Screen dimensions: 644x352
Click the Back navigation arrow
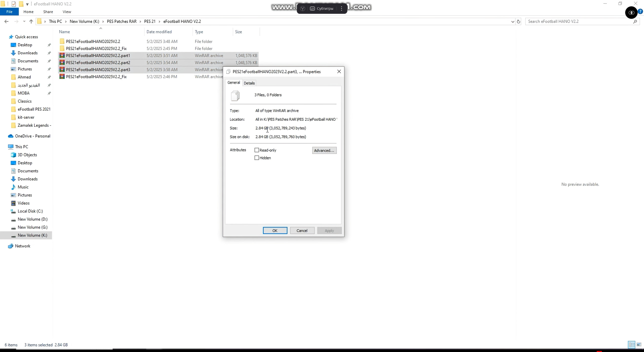(6, 21)
